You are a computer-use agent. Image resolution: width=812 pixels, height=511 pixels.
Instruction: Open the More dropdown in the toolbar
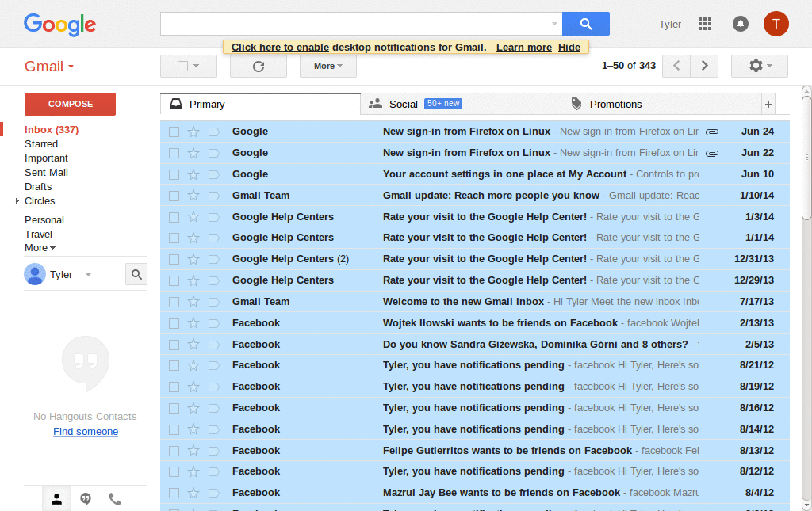tap(327, 66)
